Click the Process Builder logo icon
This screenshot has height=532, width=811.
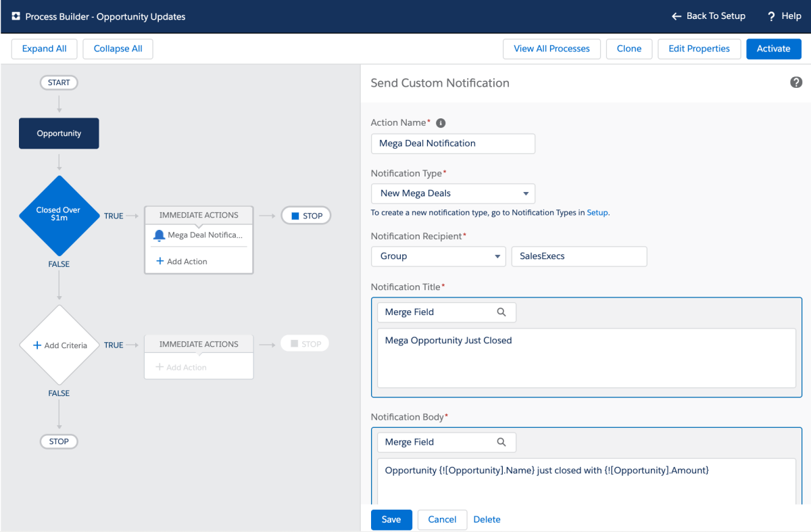click(16, 16)
